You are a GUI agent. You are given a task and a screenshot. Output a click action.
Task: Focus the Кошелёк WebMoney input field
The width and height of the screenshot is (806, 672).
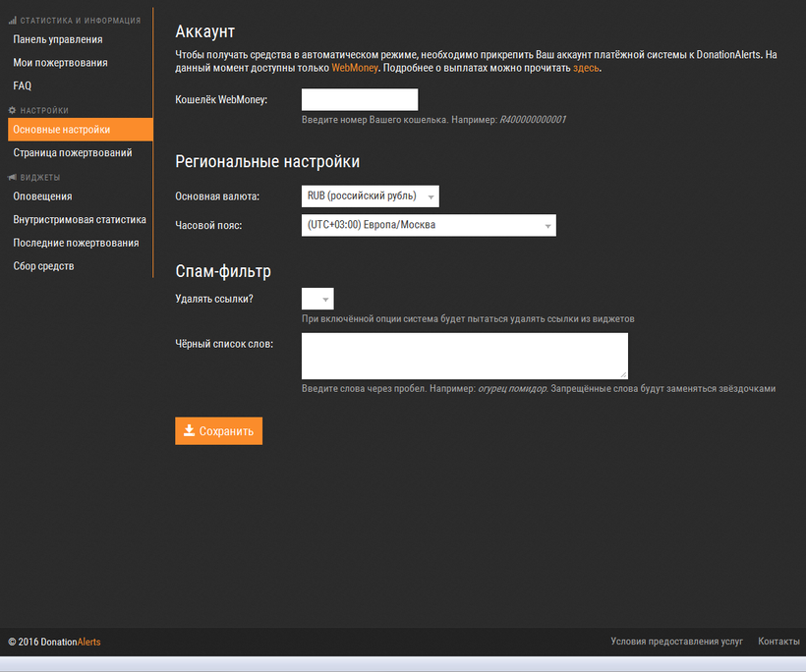(x=360, y=99)
